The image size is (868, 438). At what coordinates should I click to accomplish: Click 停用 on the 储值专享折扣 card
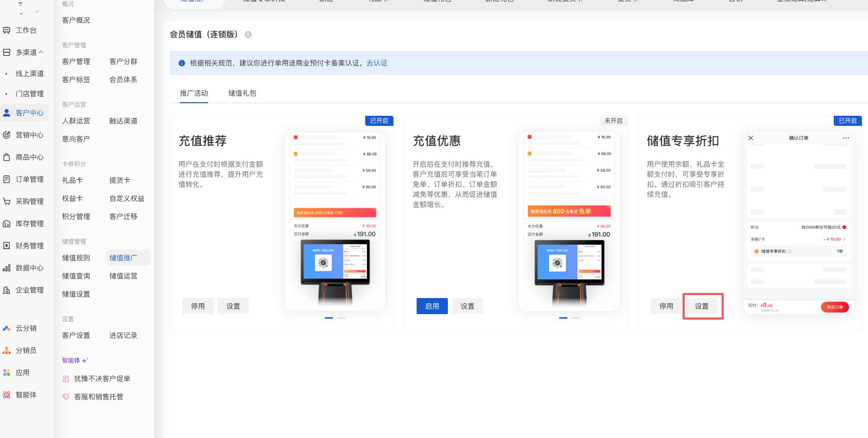tap(666, 306)
